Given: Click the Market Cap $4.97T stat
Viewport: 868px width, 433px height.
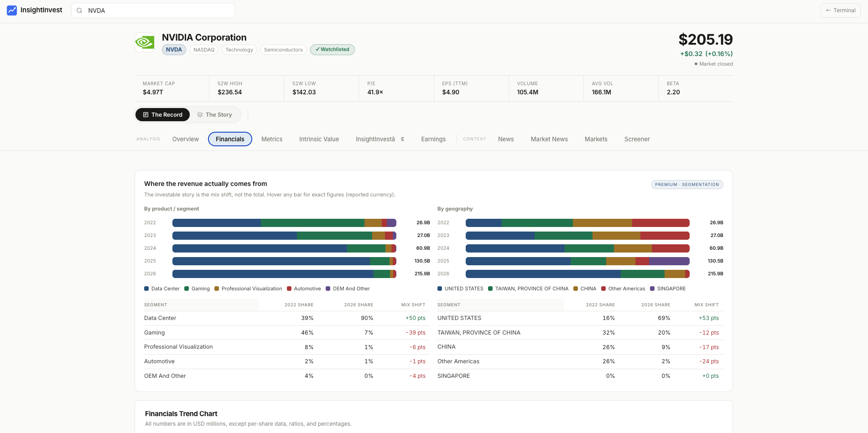Looking at the screenshot, I should point(172,88).
